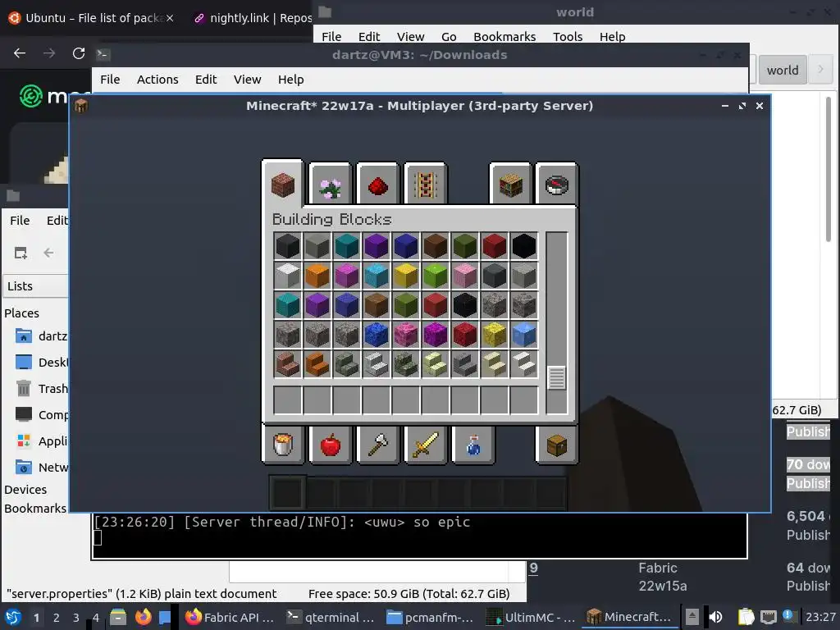Open the Tools tab with axe icon

coord(377,444)
